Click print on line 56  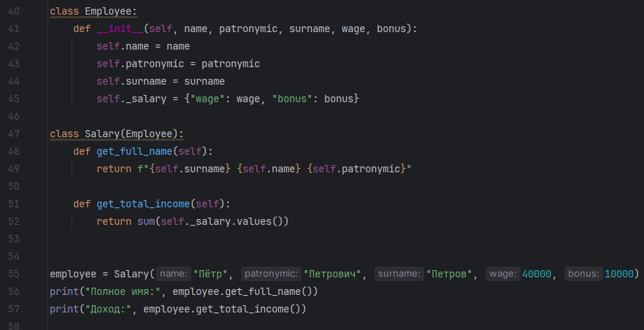click(64, 292)
